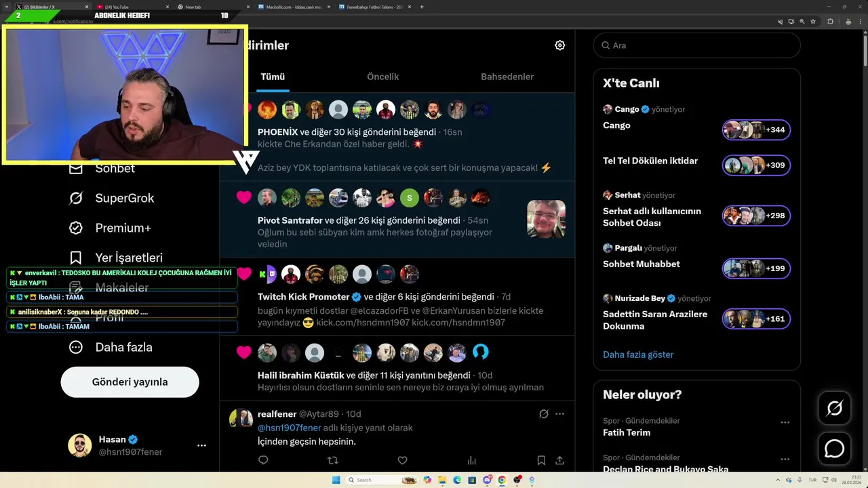
Task: Click TUR language indicator in taskbar
Action: coord(812,480)
